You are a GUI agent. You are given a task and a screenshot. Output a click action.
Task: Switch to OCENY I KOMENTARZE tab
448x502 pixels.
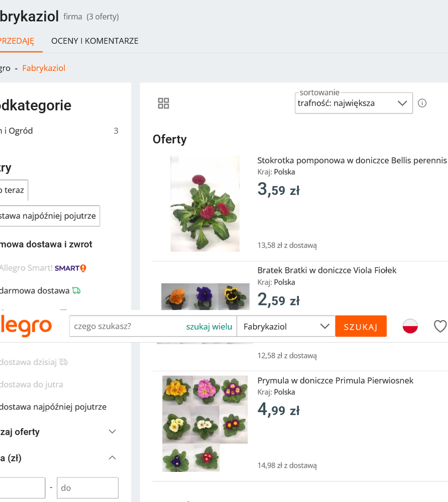point(94,41)
